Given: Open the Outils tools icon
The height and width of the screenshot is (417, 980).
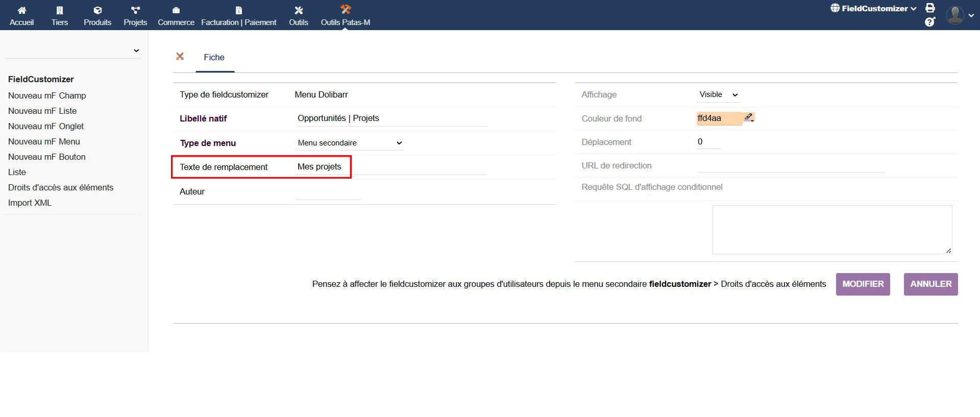Looking at the screenshot, I should (299, 10).
